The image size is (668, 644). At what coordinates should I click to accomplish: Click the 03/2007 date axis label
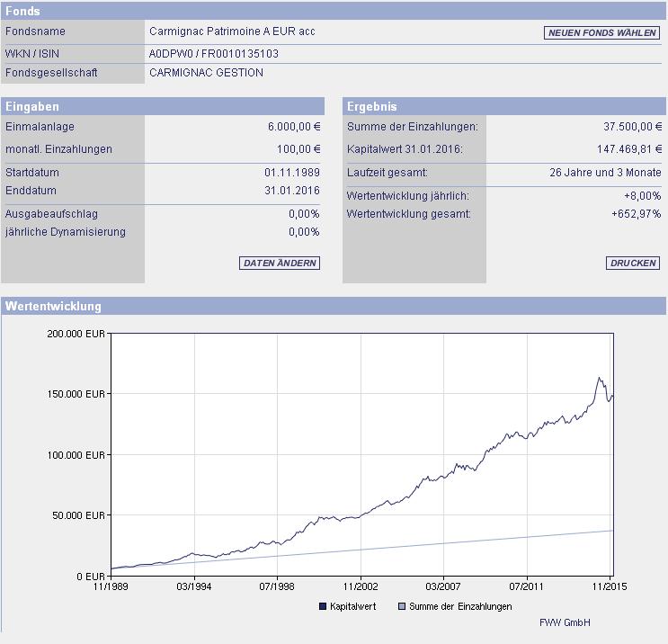(443, 586)
